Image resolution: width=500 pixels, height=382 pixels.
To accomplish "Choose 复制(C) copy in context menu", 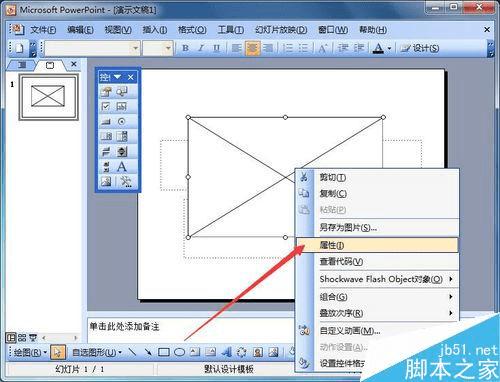I will coord(378,193).
